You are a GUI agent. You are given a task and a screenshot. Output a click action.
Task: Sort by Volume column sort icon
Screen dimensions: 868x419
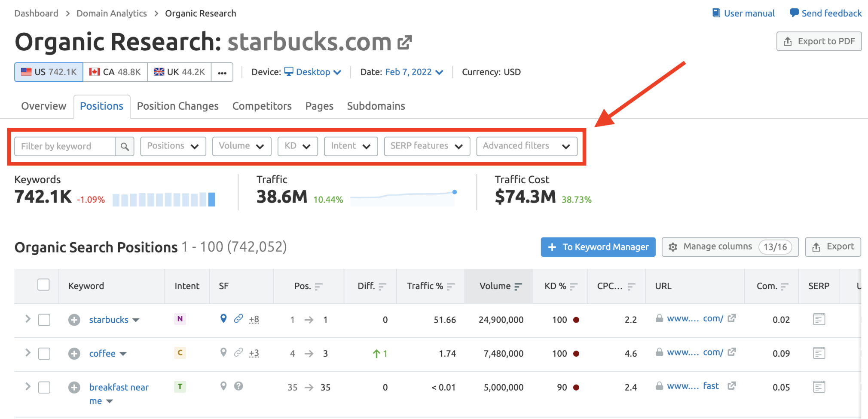click(x=518, y=287)
